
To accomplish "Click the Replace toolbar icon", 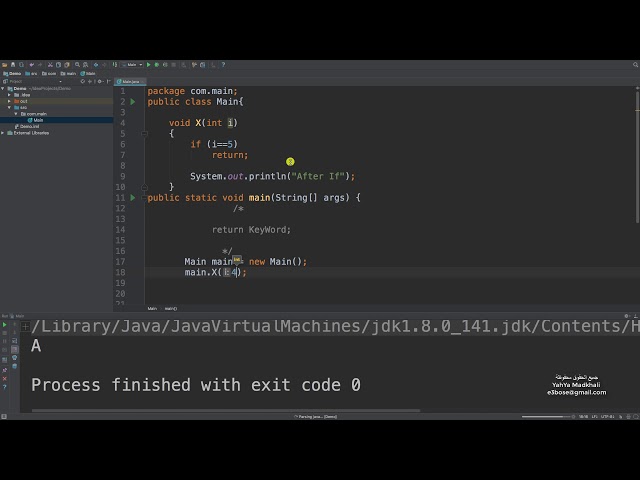I will click(x=85, y=65).
